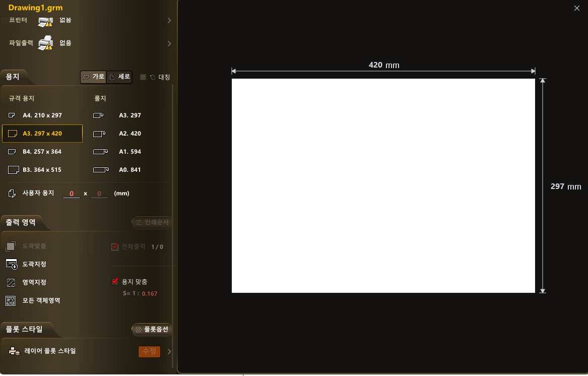588x376 pixels.
Task: Click the white paper preview area
Action: [383, 186]
